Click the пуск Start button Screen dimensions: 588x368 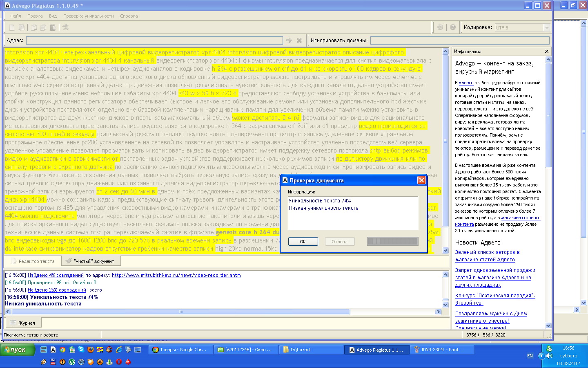(x=18, y=350)
